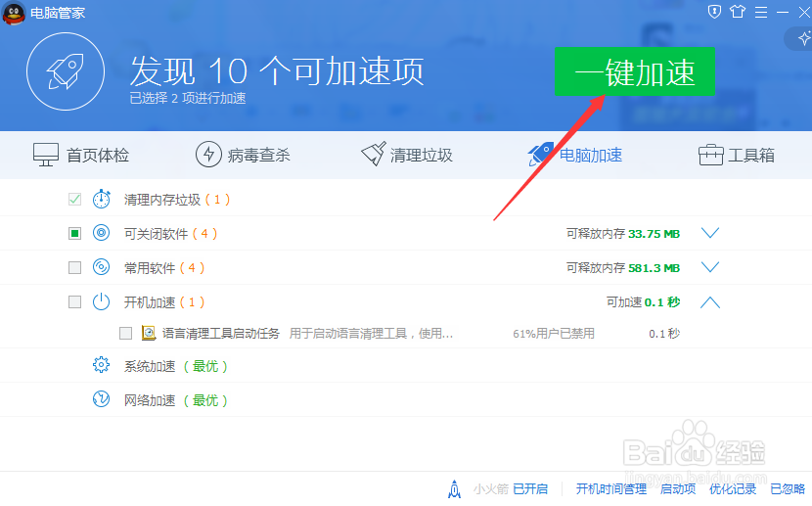
Task: Click 已选择 2 项进行加速 subtitle
Action: coord(188,98)
